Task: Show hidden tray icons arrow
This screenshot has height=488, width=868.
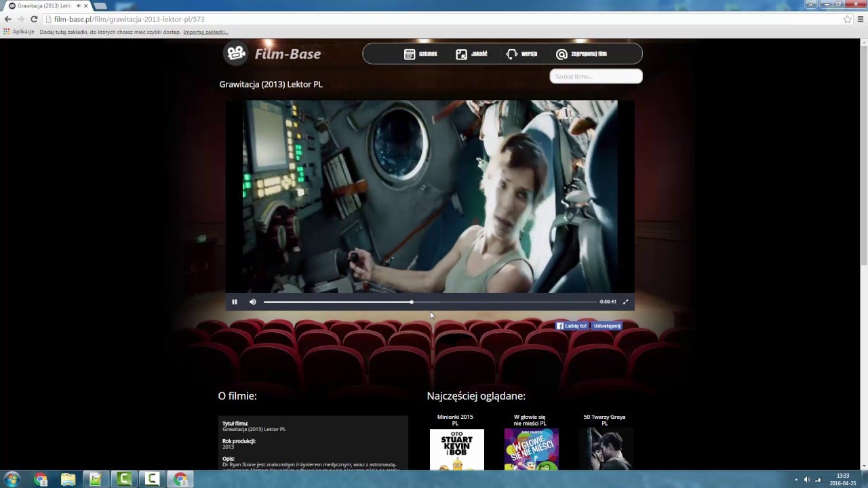Action: pyautogui.click(x=796, y=479)
